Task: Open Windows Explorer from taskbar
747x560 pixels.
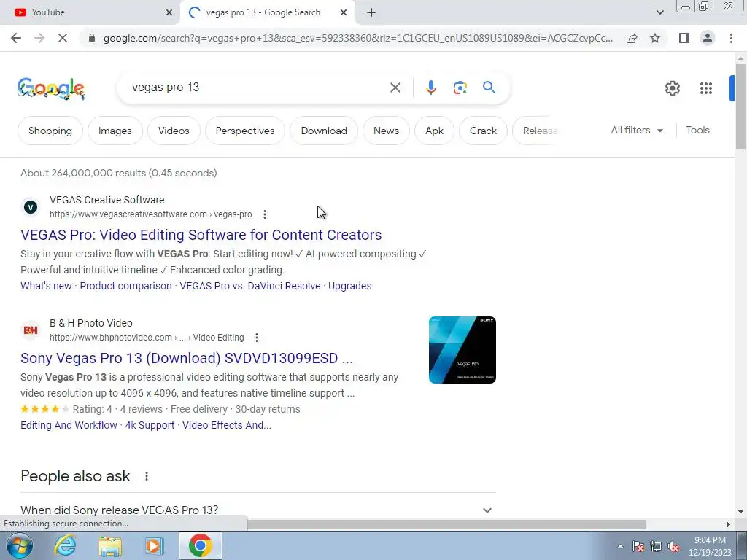Action: (x=110, y=545)
